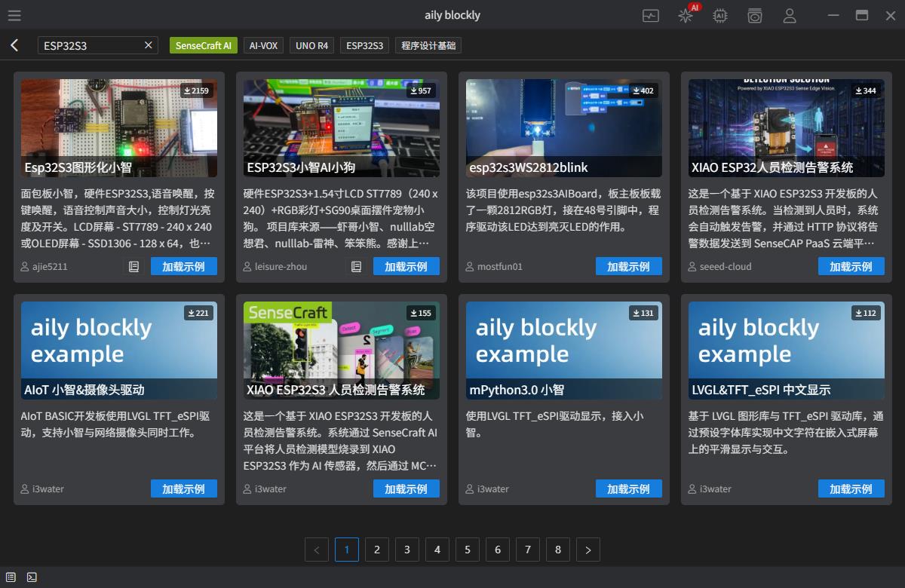
Task: Open thumbnail of XIAO ESP32人员检测告警系统
Action: point(787,128)
